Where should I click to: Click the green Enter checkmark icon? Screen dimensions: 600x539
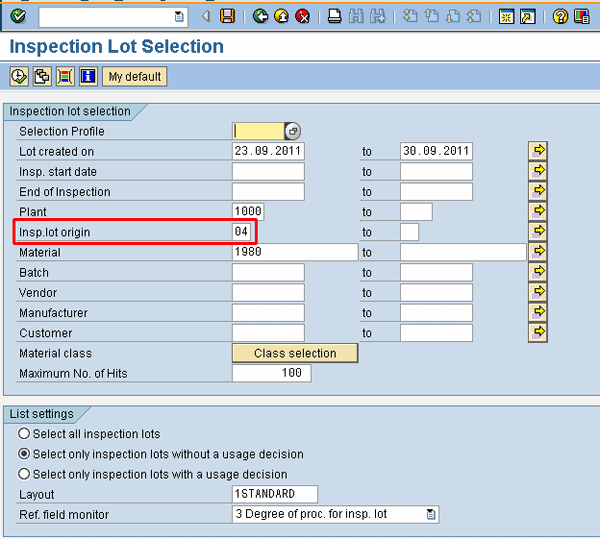(x=18, y=16)
